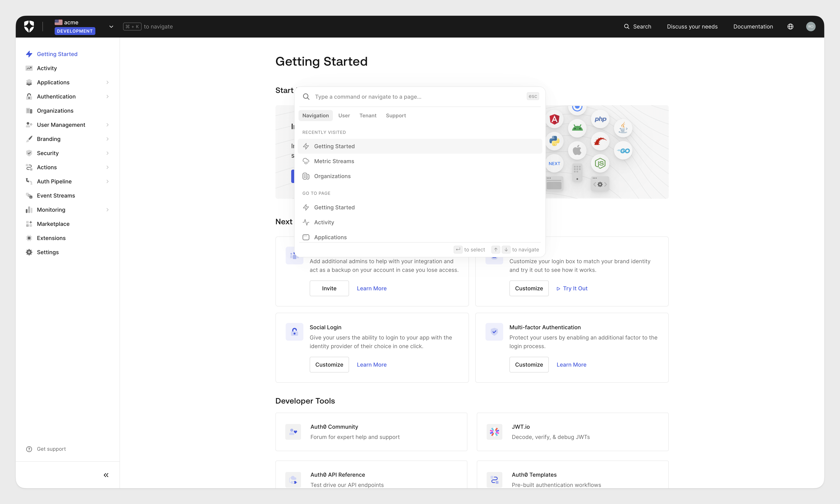
Task: Switch to the Support tab in command palette
Action: [x=396, y=115]
